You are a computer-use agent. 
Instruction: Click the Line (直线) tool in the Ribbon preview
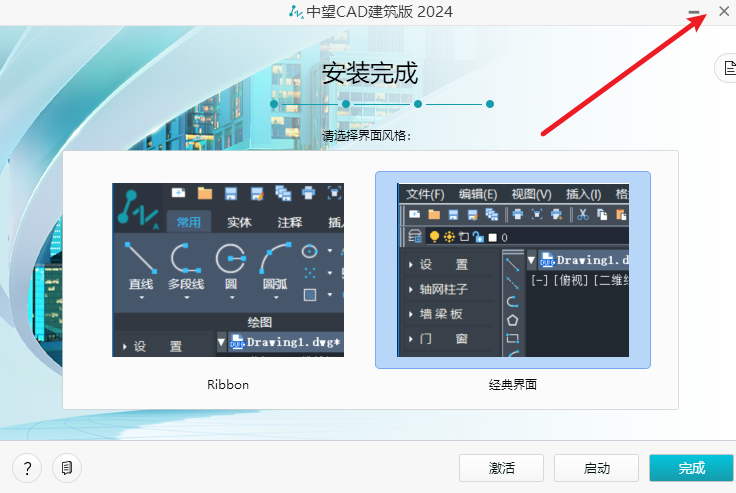pyautogui.click(x=141, y=262)
